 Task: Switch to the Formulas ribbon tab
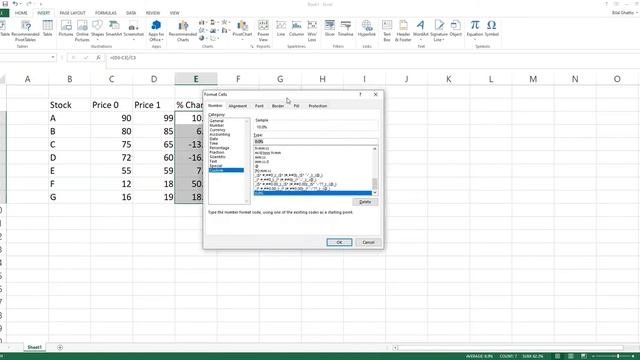coord(106,13)
